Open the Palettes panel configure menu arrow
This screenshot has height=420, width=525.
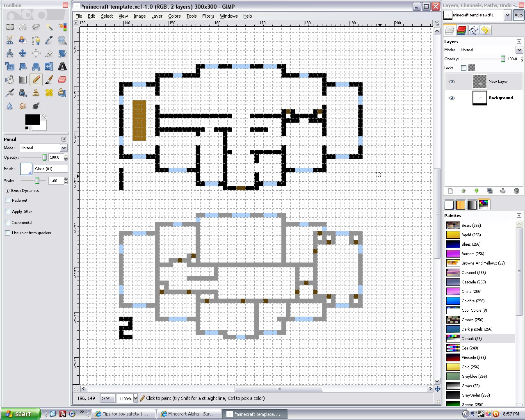tap(519, 216)
